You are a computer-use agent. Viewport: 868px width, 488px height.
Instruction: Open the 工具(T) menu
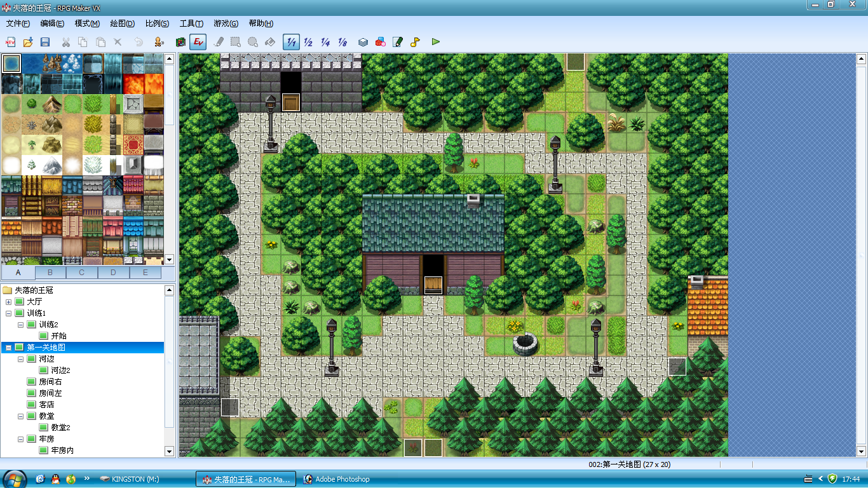191,24
